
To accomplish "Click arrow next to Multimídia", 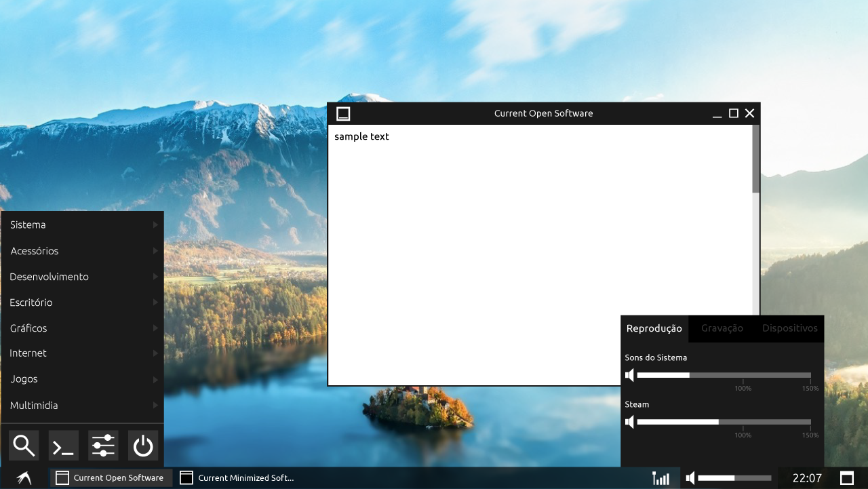I will 155,406.
